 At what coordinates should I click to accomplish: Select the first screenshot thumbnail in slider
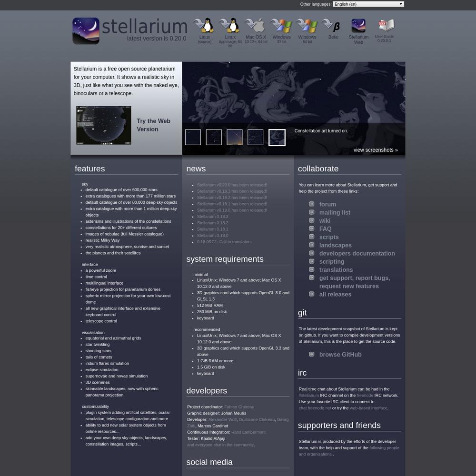click(193, 137)
